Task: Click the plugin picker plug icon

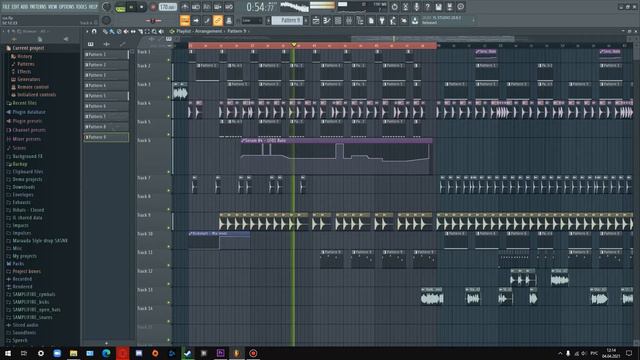Action: 382,20
